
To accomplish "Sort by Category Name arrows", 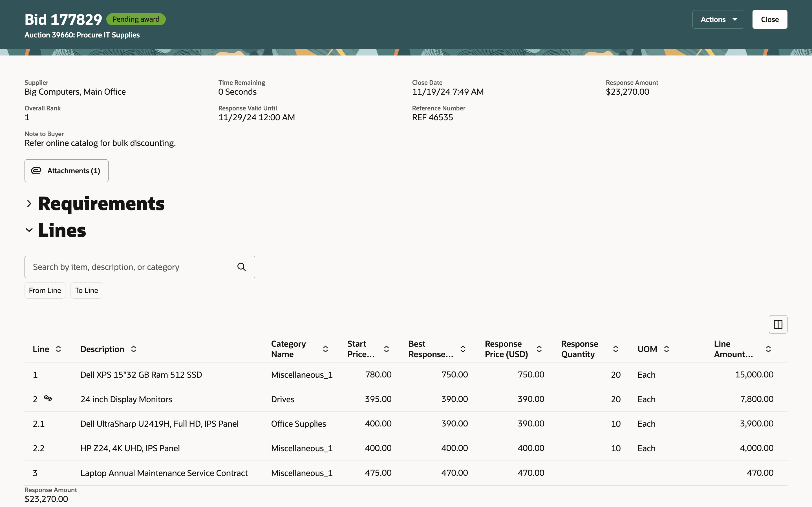I will coord(325,349).
